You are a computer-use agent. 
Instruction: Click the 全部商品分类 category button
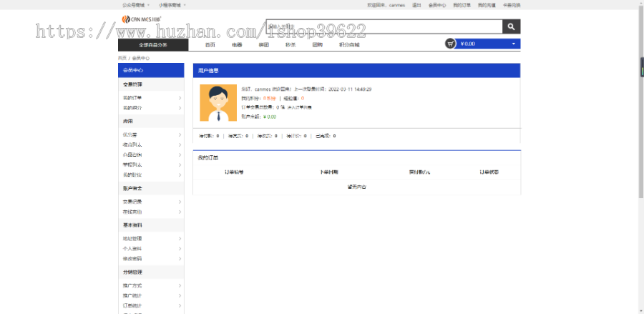153,45
